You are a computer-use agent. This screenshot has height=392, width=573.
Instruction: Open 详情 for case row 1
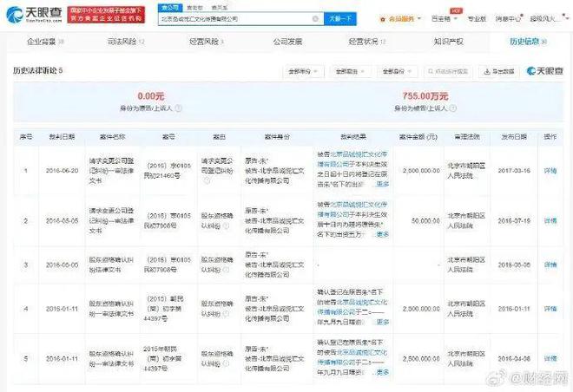[550, 171]
